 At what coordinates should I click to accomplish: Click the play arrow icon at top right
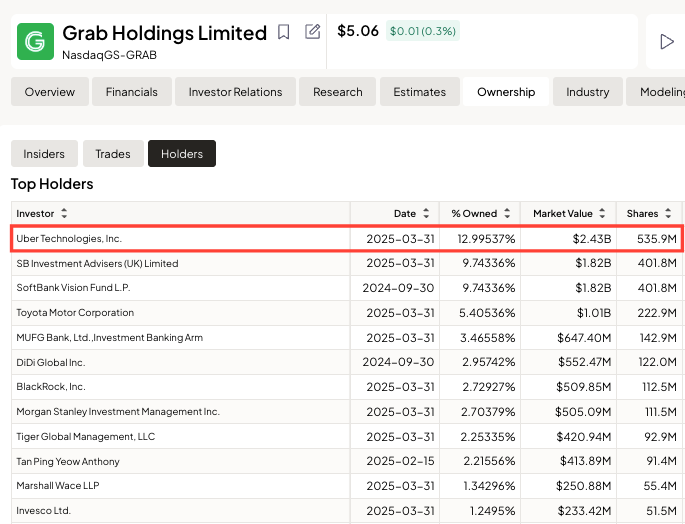[x=666, y=42]
